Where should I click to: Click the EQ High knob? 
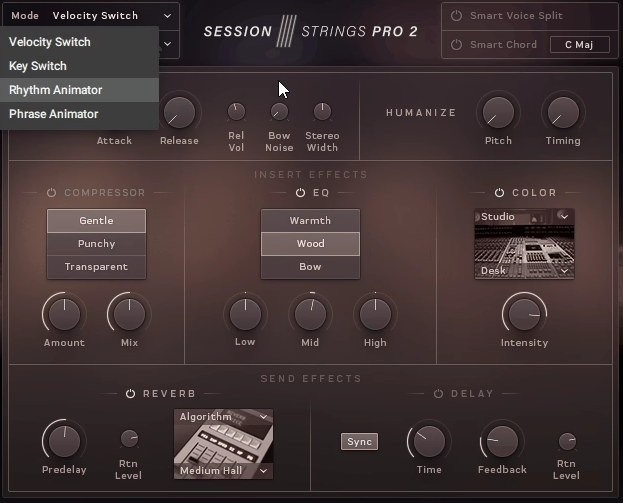(x=375, y=314)
